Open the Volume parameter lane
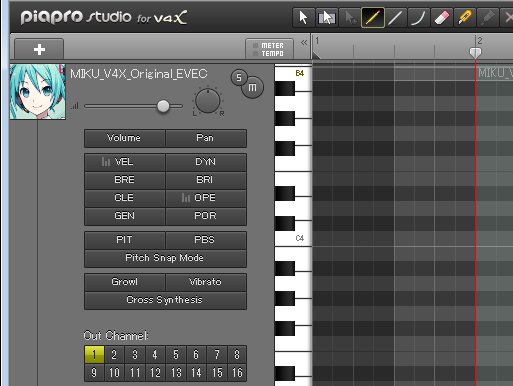The width and height of the screenshot is (513, 386). [x=125, y=138]
